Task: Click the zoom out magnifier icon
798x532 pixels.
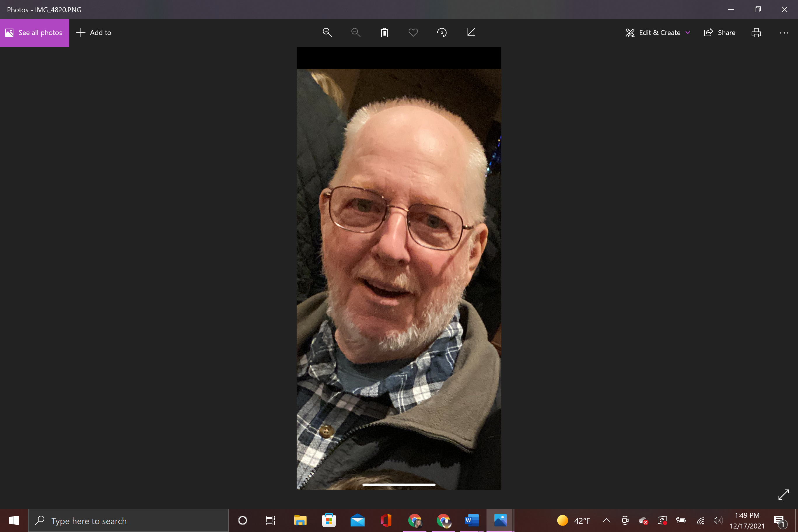Action: [356, 33]
